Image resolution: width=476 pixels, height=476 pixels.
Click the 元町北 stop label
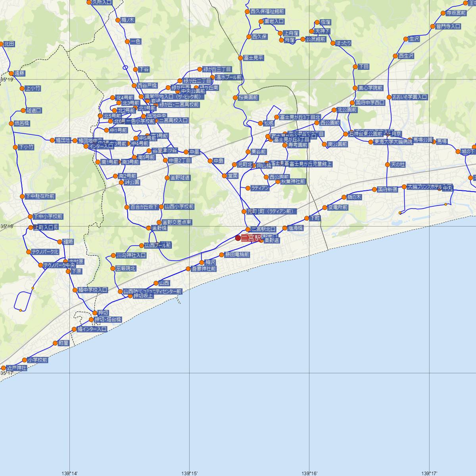coord(245,164)
